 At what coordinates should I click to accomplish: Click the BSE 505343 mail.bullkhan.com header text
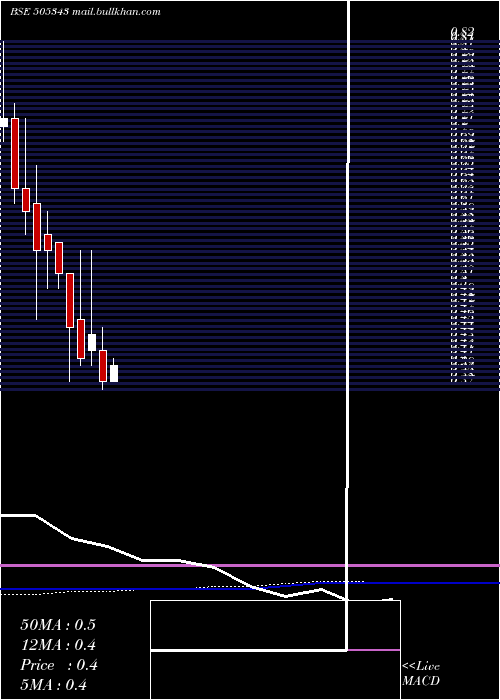click(x=85, y=12)
